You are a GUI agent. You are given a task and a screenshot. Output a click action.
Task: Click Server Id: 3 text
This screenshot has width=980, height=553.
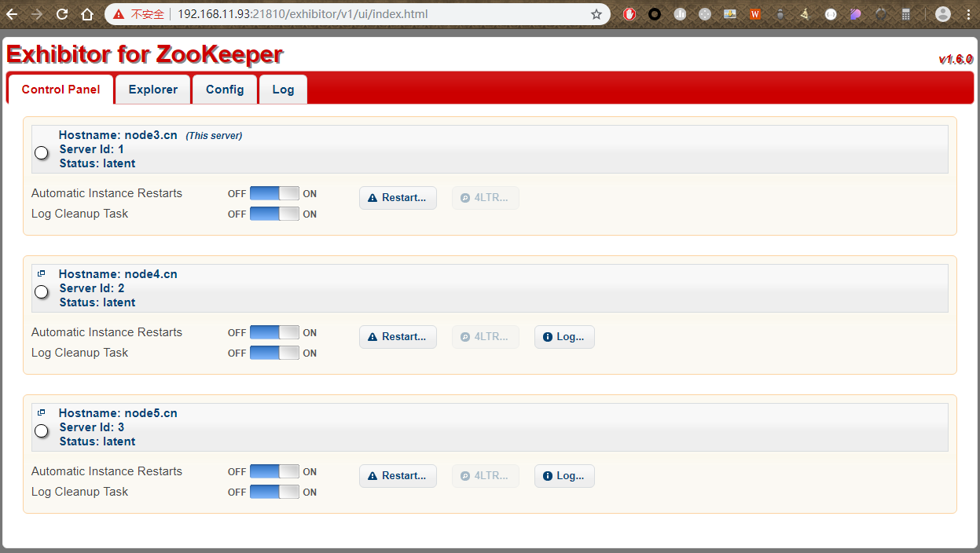click(x=91, y=427)
